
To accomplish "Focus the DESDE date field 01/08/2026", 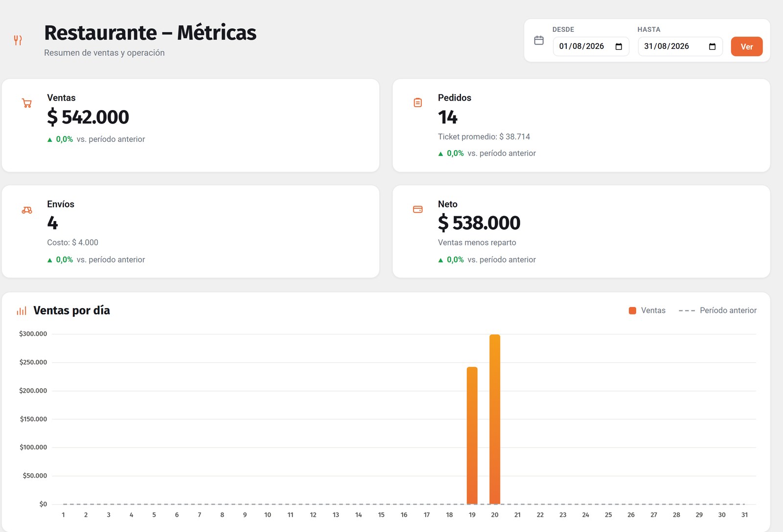I will click(591, 46).
